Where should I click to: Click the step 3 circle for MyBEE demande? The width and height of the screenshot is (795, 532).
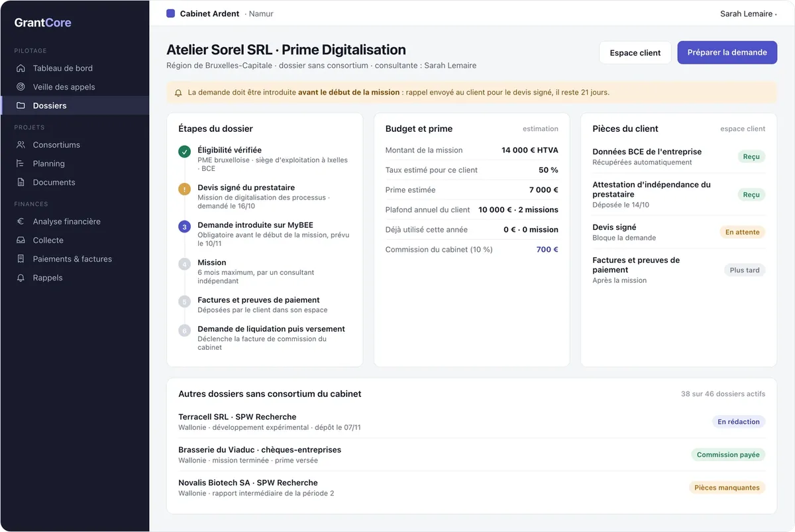point(184,227)
